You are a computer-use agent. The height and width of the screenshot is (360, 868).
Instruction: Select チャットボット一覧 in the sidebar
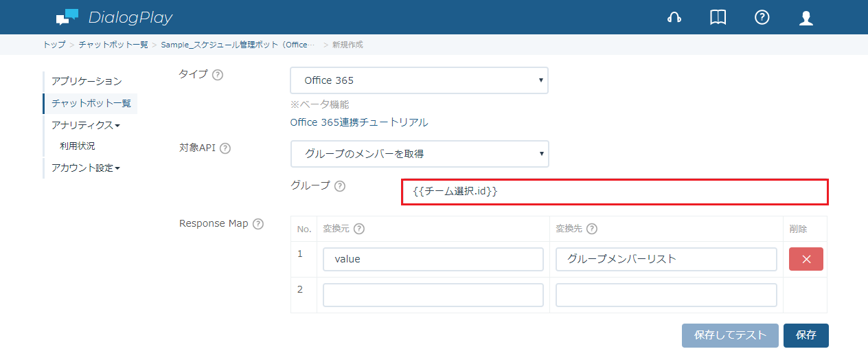coord(91,103)
